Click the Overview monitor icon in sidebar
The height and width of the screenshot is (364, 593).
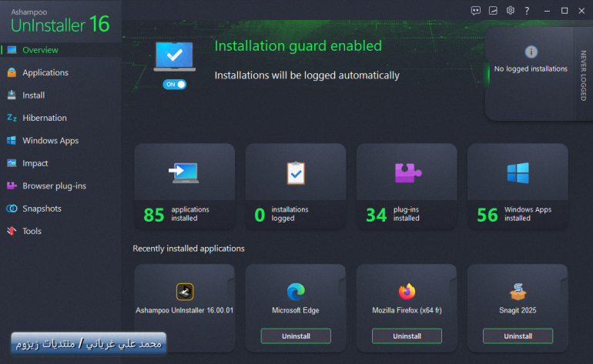[x=12, y=50]
